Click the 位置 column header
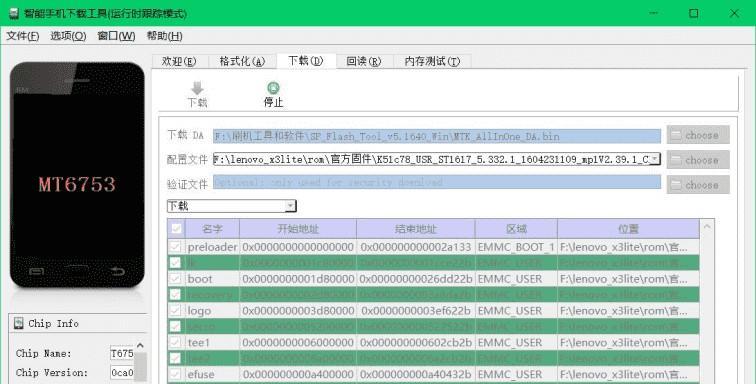The image size is (756, 384). (x=628, y=229)
